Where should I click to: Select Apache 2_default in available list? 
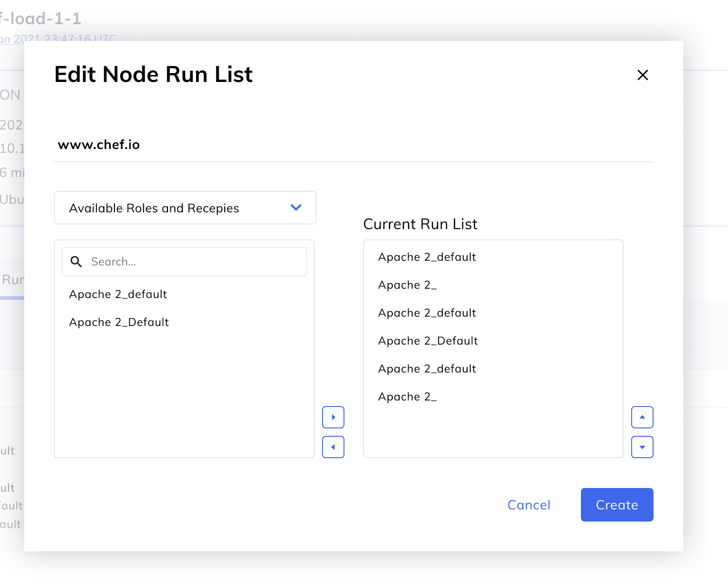pos(118,294)
